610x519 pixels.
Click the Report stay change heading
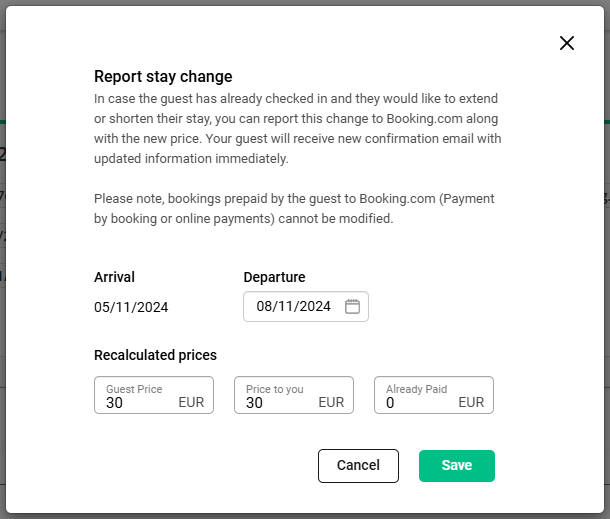point(163,76)
